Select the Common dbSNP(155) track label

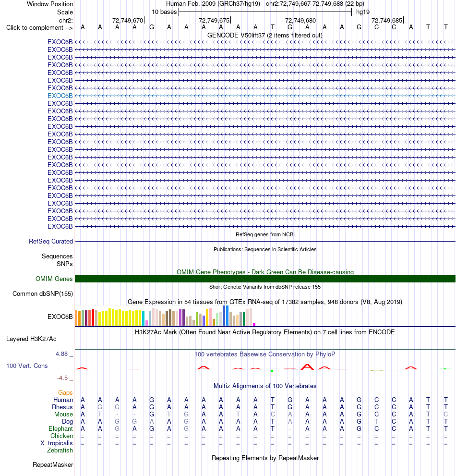coord(42,293)
